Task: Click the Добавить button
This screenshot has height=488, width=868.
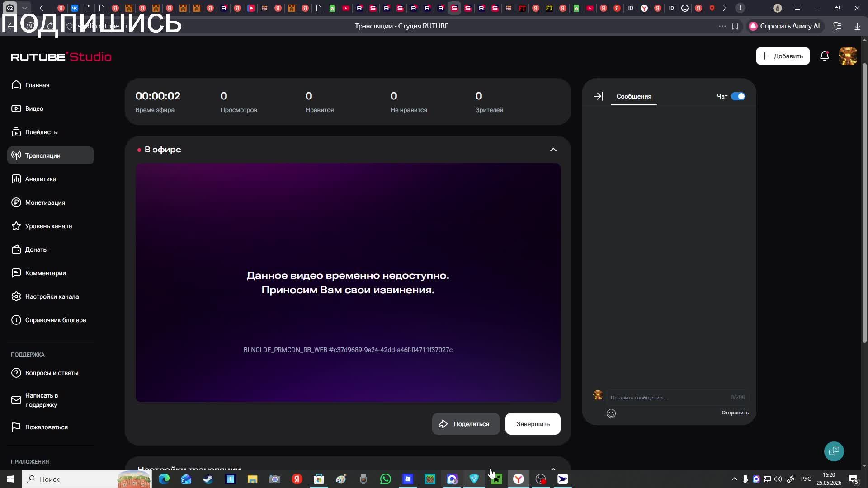Action: [x=783, y=56]
